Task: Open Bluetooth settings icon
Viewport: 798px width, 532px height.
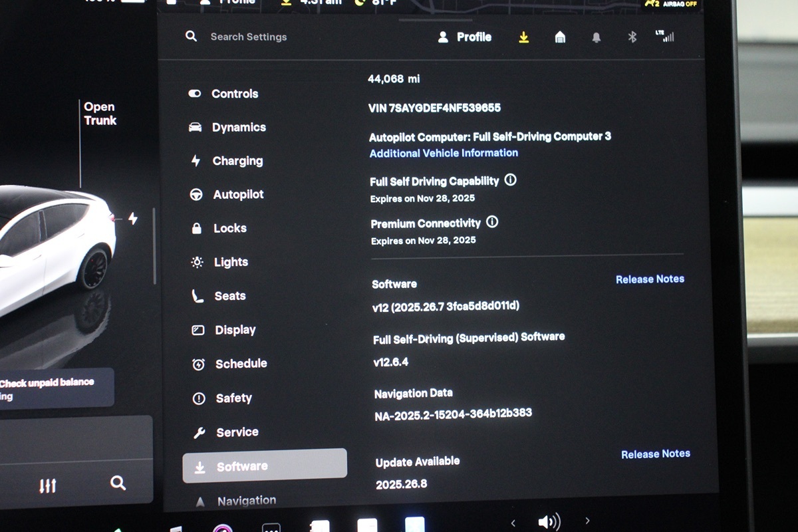Action: point(632,37)
